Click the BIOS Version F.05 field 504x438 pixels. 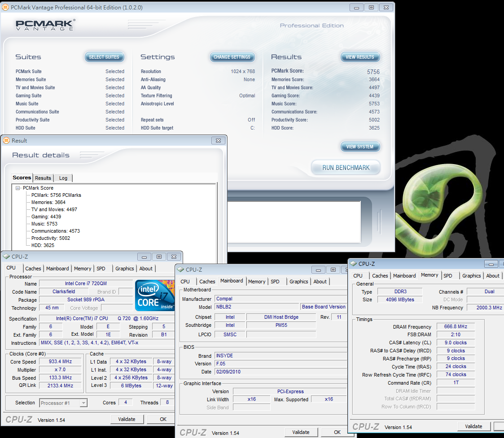coord(281,364)
